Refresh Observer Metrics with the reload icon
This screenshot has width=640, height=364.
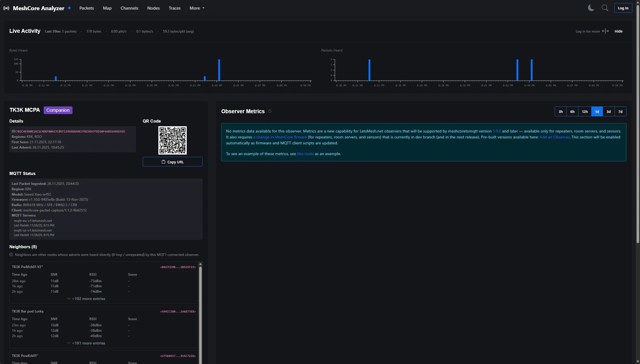tap(270, 111)
